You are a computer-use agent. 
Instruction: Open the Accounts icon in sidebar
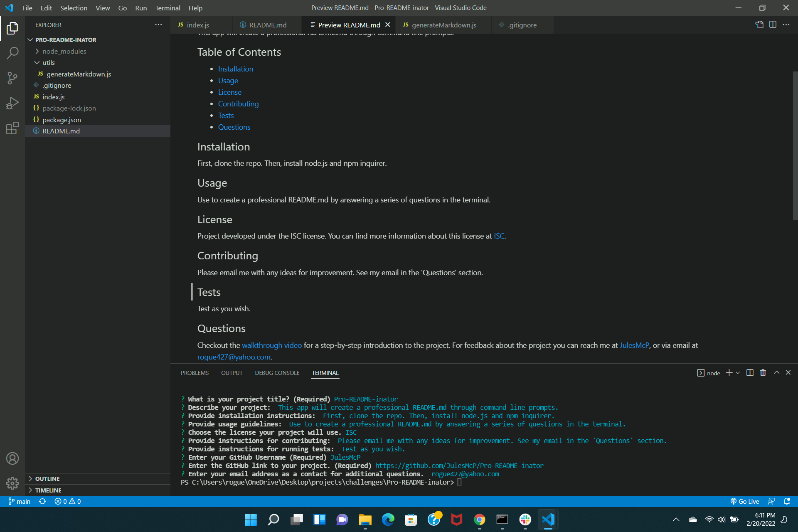tap(12, 458)
